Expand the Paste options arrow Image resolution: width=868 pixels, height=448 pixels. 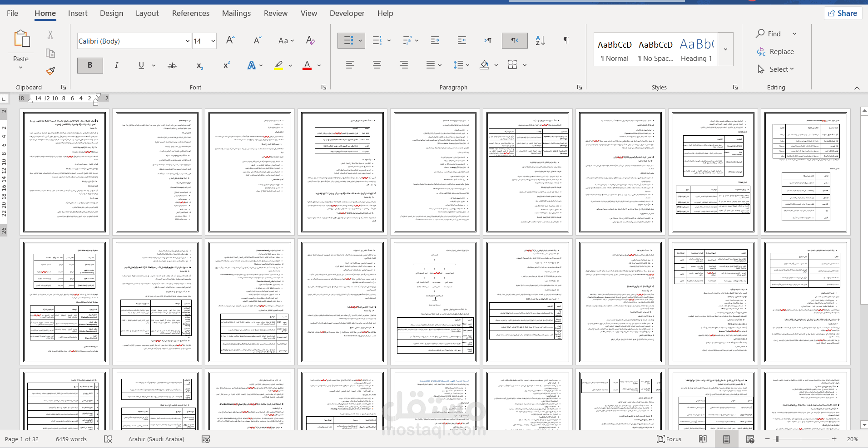[x=21, y=68]
